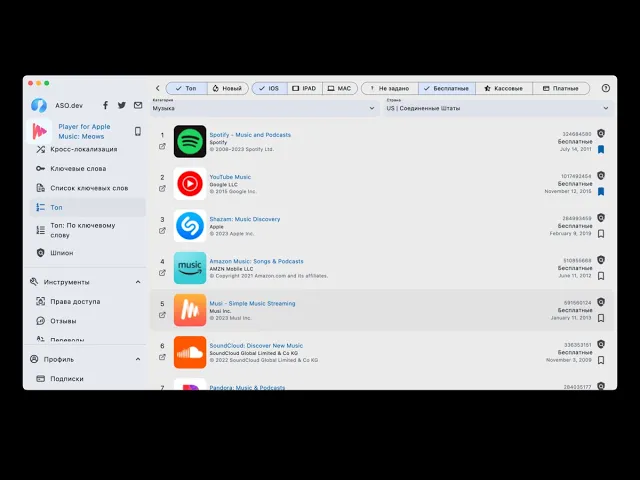The height and width of the screenshot is (480, 640).
Task: Select the iOS platform filter
Action: 269,88
